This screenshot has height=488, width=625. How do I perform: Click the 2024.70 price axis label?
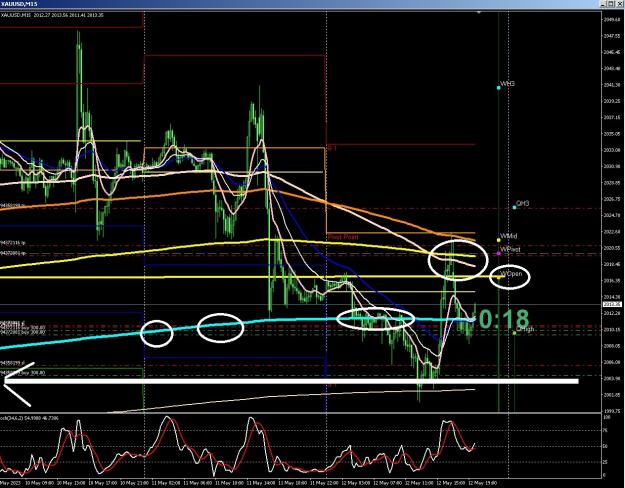(613, 215)
